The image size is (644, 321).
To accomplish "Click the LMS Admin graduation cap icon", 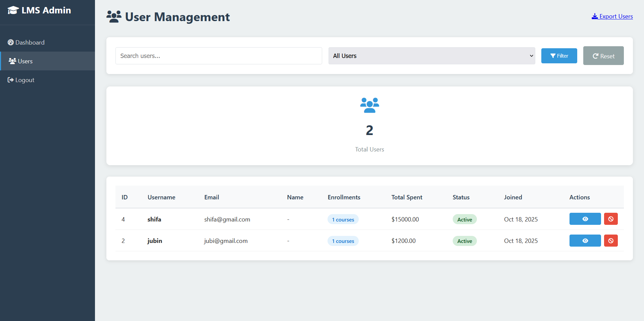I will pos(13,10).
